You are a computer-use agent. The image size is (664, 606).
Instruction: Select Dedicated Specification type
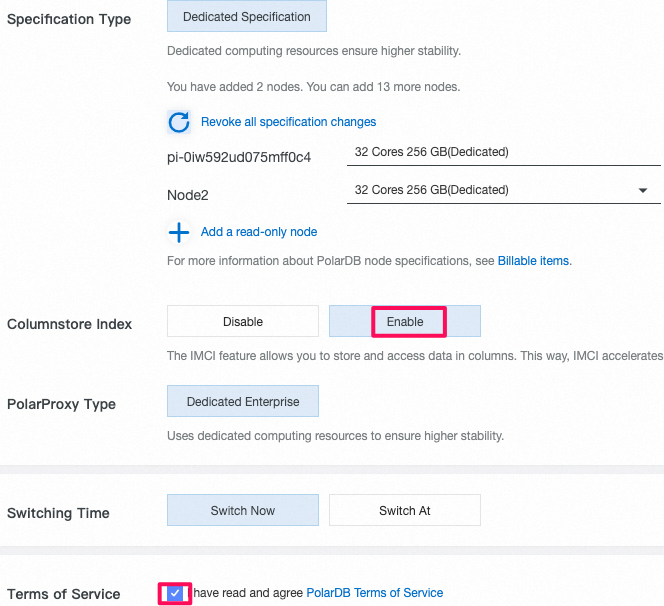pyautogui.click(x=247, y=16)
